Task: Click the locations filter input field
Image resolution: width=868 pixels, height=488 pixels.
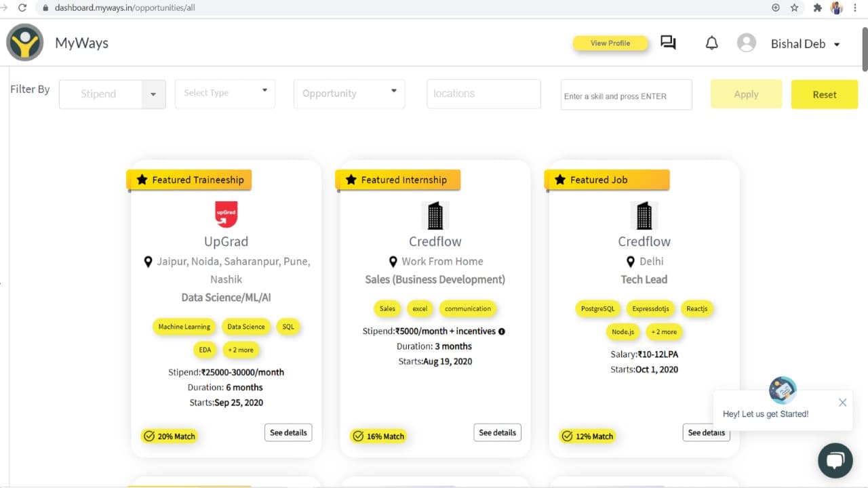Action: pos(484,94)
